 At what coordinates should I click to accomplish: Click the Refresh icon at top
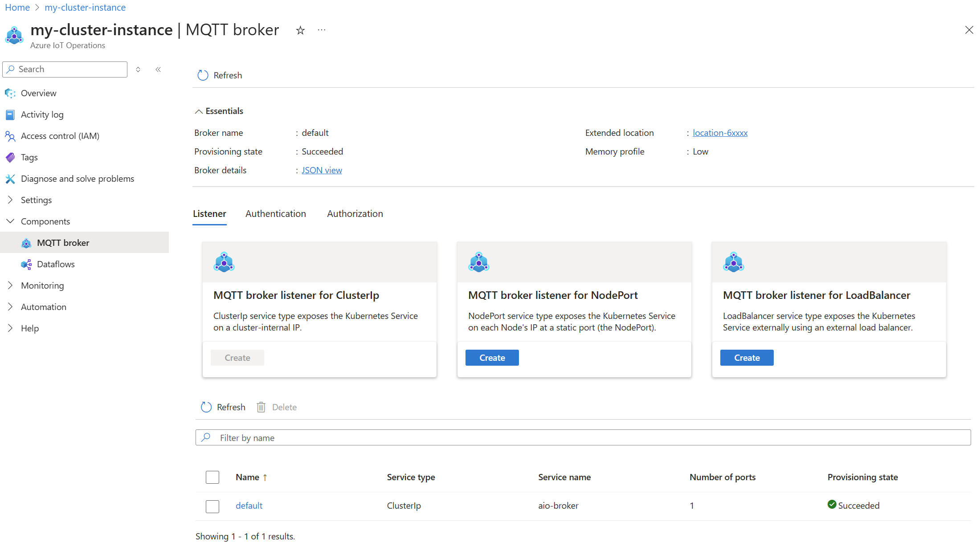(x=201, y=75)
